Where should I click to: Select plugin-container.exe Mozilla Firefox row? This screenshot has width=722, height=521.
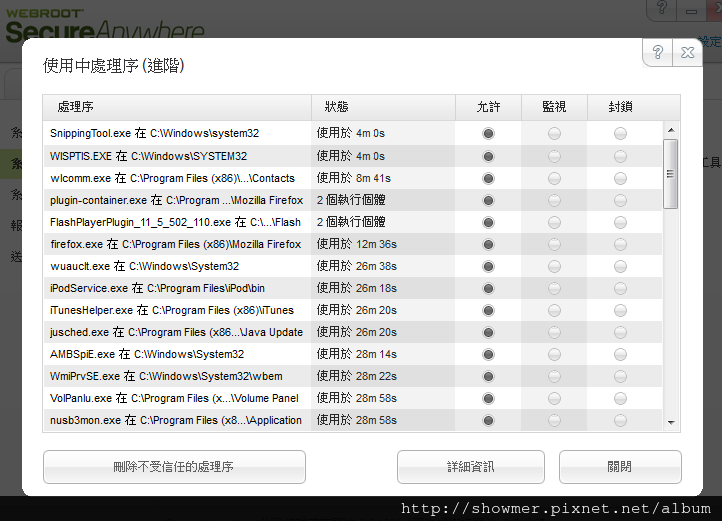click(353, 200)
